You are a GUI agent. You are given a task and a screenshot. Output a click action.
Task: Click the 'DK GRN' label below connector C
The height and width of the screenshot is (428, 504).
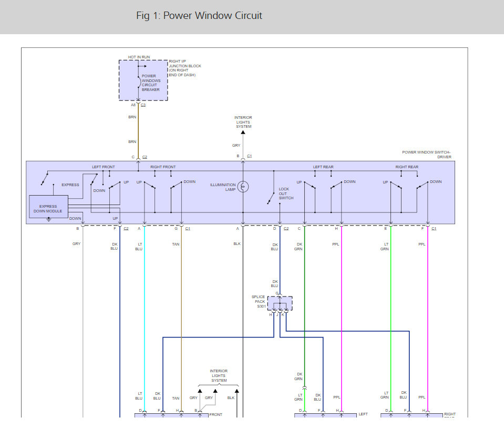(299, 247)
